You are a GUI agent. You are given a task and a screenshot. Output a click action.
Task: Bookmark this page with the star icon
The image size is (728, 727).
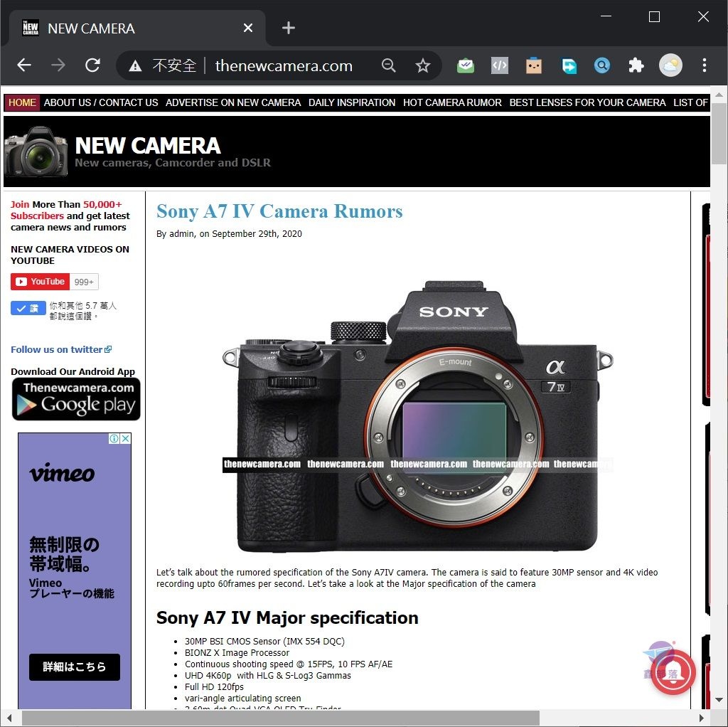tap(422, 65)
